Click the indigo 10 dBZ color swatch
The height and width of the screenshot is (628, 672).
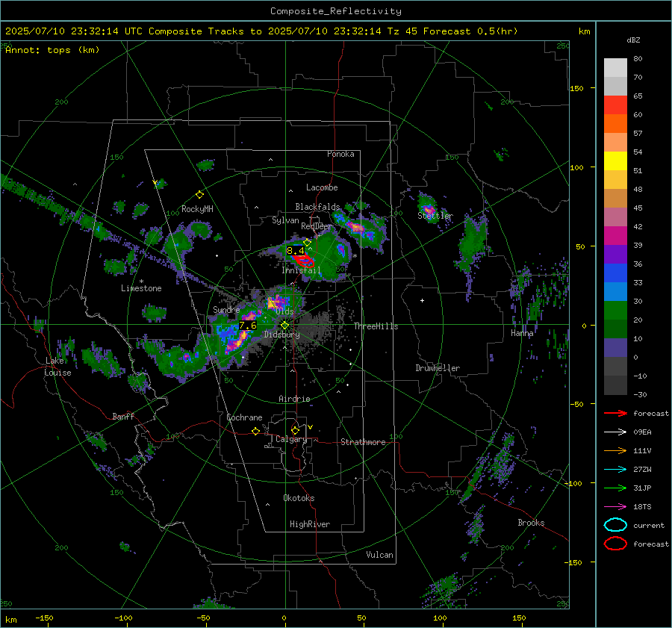point(615,348)
